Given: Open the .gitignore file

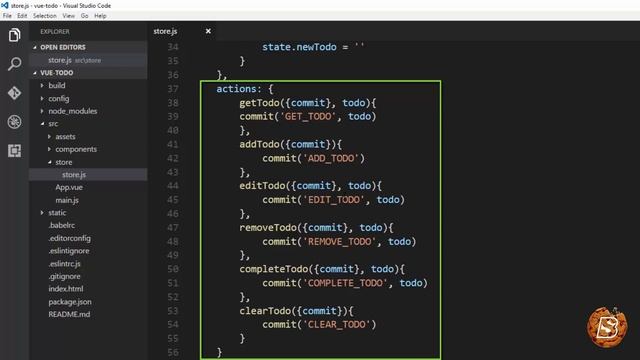Looking at the screenshot, I should click(x=64, y=276).
